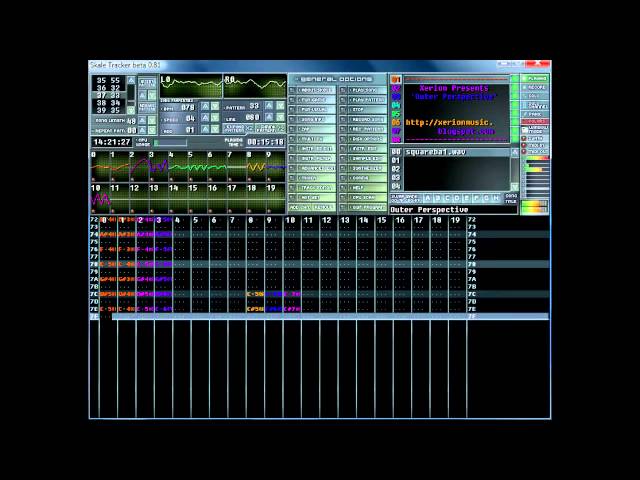640x480 pixels.
Task: Select channel scope 8 with yellow waveform
Action: tap(256, 167)
